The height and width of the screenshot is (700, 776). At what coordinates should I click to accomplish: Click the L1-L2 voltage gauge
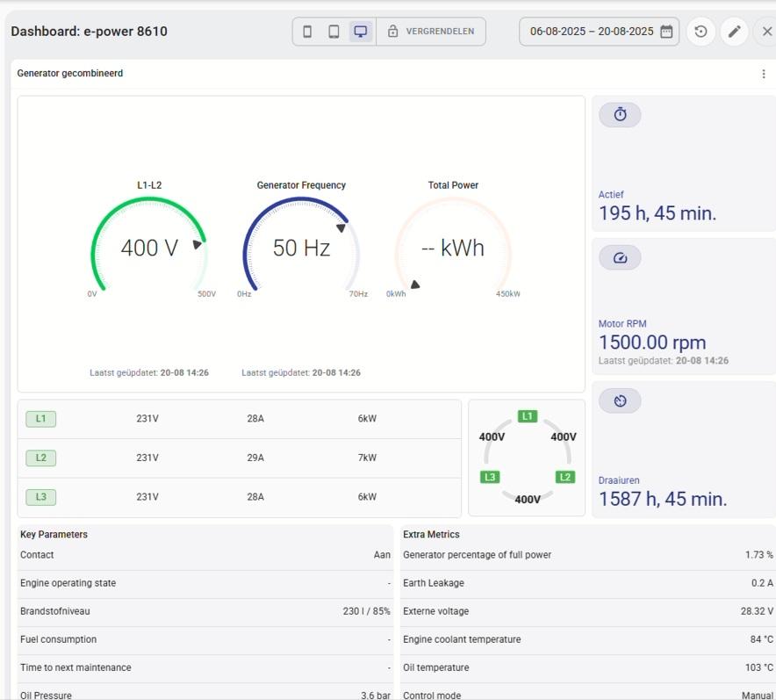(149, 248)
